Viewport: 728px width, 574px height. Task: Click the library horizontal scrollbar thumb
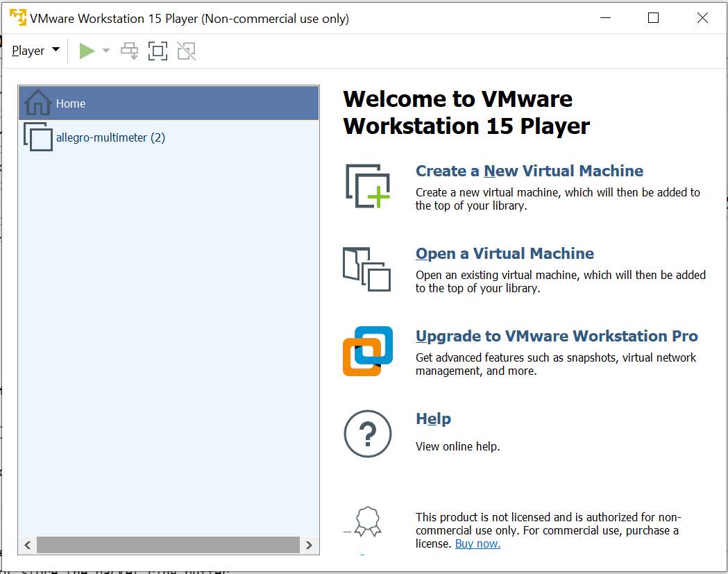click(x=168, y=546)
